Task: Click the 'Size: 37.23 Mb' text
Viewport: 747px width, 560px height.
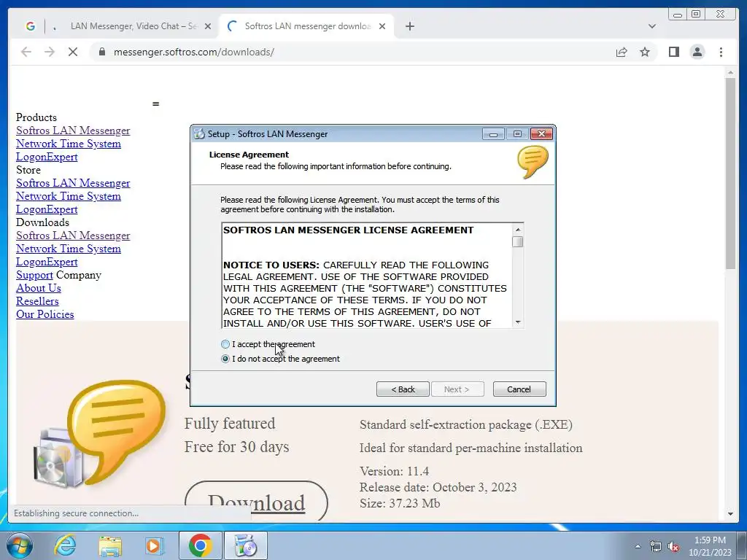Action: click(x=400, y=503)
